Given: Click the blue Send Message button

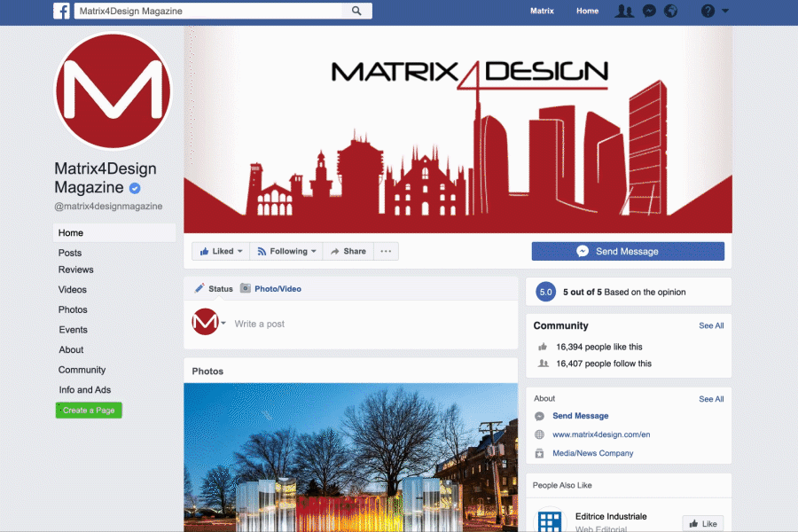Looking at the screenshot, I should tap(628, 251).
